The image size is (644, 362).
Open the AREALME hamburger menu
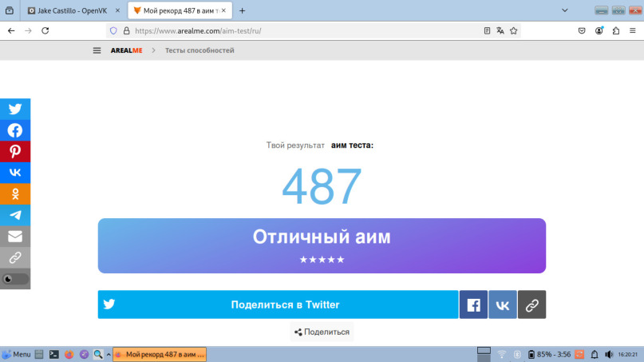(x=97, y=50)
